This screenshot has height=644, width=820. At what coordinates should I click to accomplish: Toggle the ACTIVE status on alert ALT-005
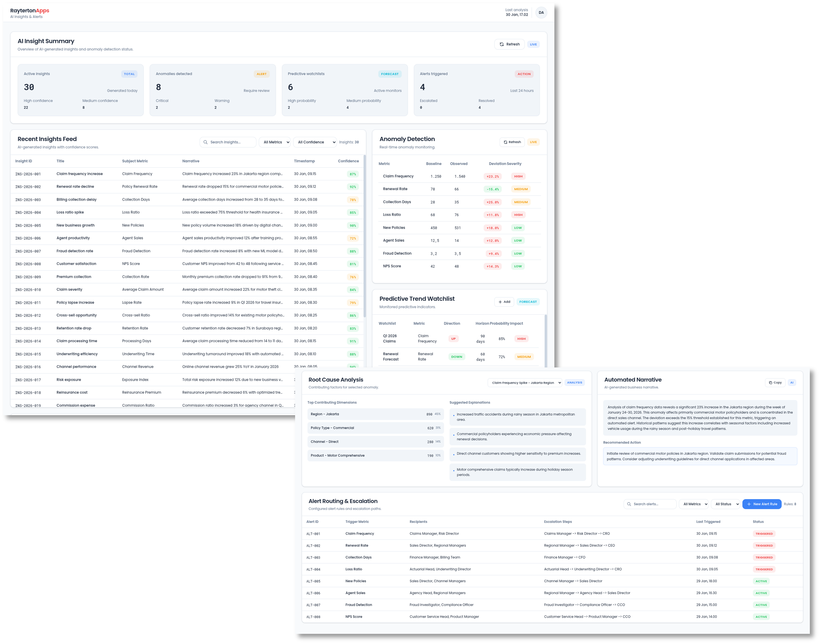(761, 581)
